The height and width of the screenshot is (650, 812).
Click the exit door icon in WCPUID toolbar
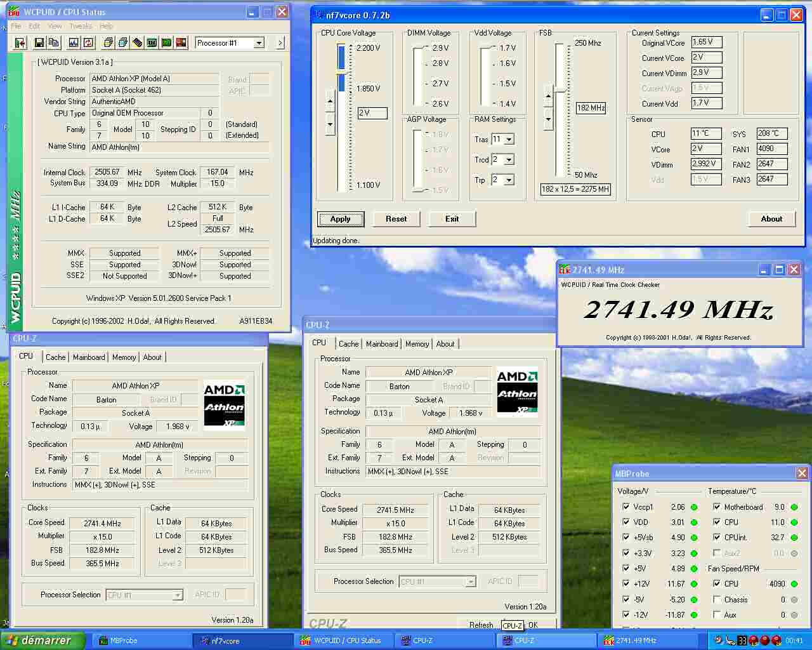pyautogui.click(x=20, y=43)
